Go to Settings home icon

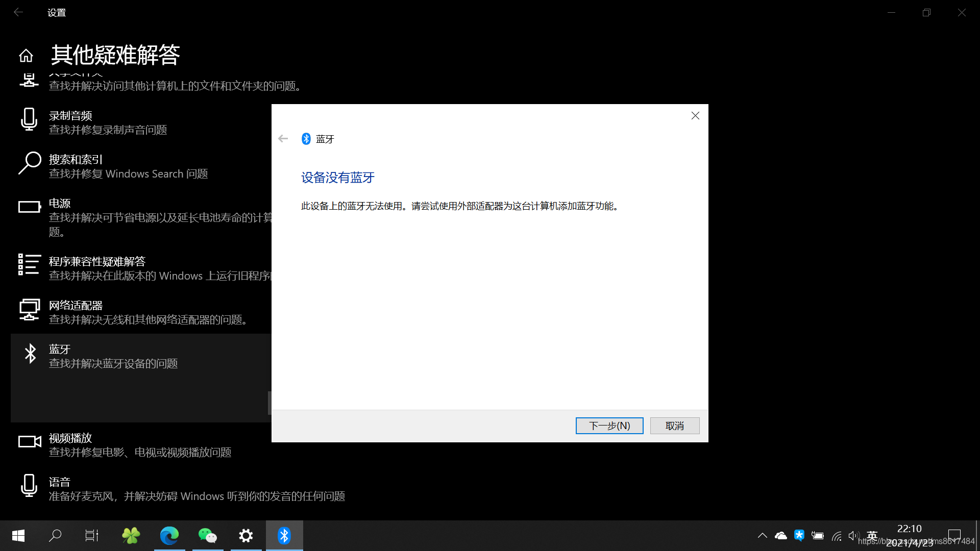coord(26,55)
